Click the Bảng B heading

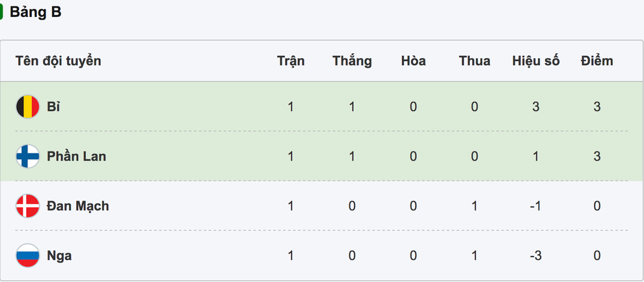coord(35,12)
